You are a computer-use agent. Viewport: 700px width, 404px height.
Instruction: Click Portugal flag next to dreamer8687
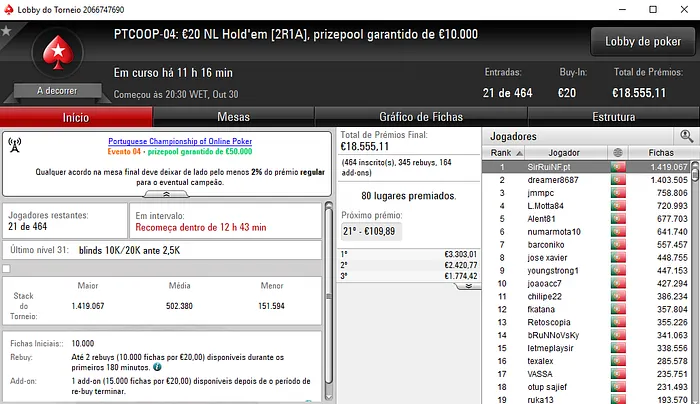618,180
